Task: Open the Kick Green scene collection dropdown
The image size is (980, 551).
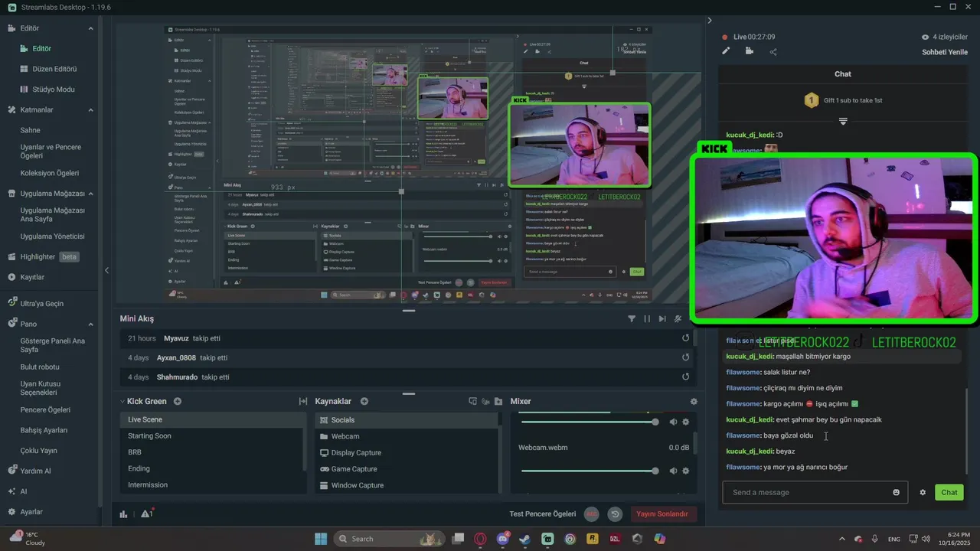Action: pyautogui.click(x=122, y=401)
